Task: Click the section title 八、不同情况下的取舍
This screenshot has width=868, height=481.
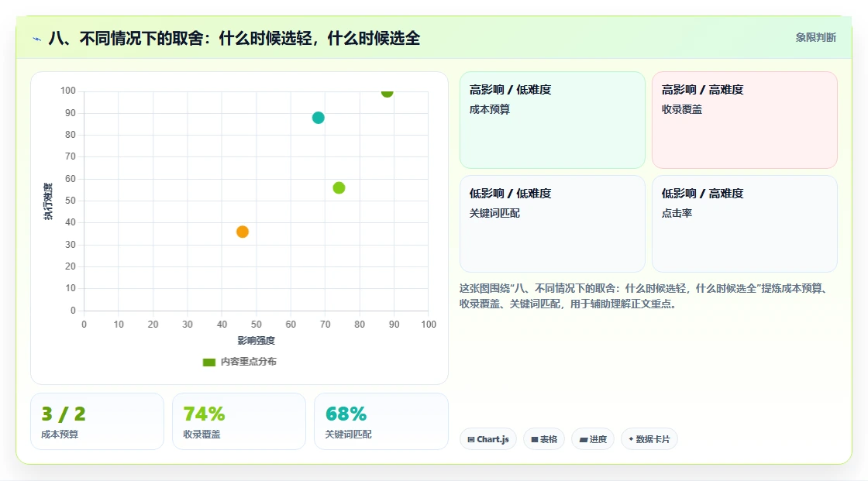Action: coord(234,38)
